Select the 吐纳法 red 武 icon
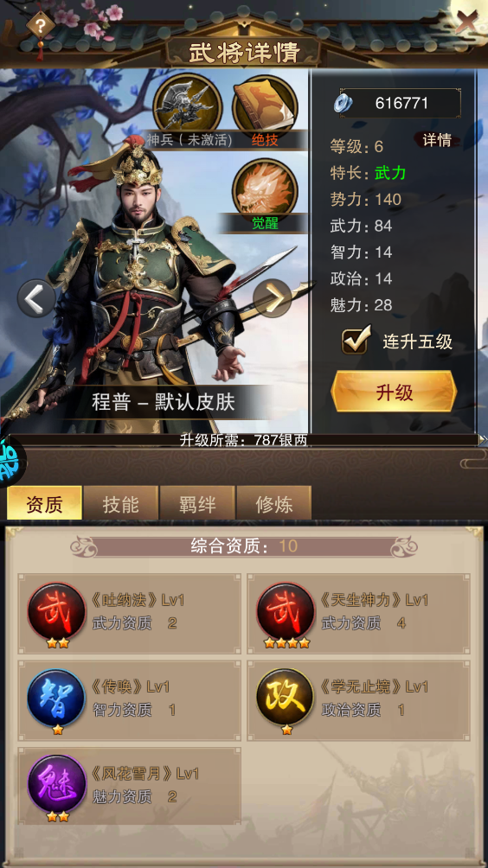Viewport: 488px width, 868px height. (x=56, y=611)
